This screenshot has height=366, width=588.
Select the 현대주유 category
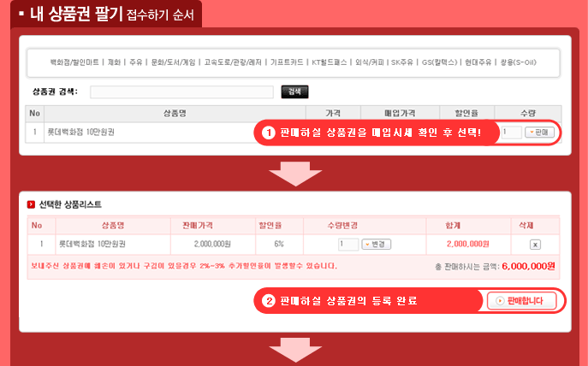tap(478, 62)
